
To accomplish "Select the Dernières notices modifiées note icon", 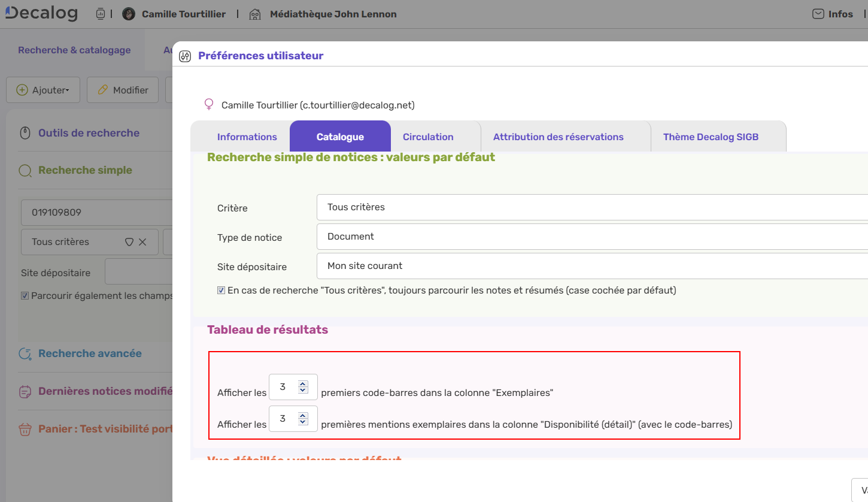I will pyautogui.click(x=25, y=391).
